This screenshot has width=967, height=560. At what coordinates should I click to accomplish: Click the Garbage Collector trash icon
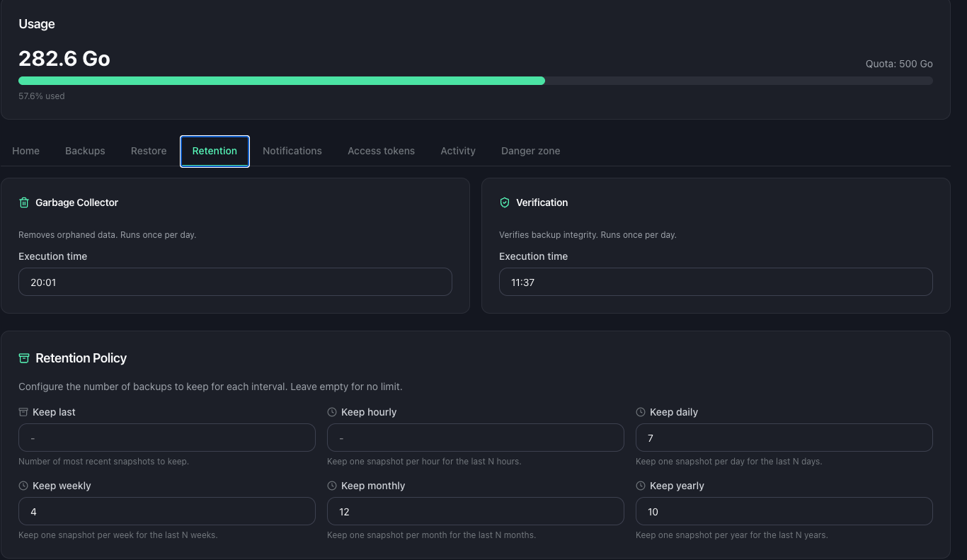(24, 202)
